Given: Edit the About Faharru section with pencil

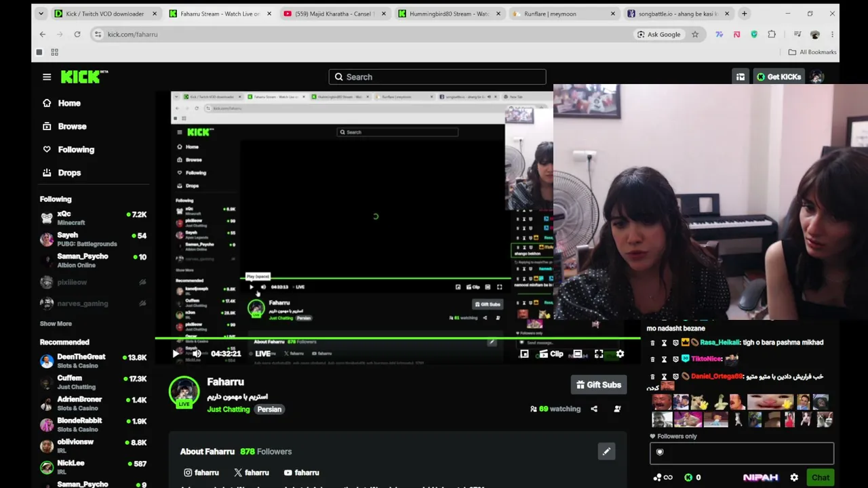Looking at the screenshot, I should tap(606, 451).
